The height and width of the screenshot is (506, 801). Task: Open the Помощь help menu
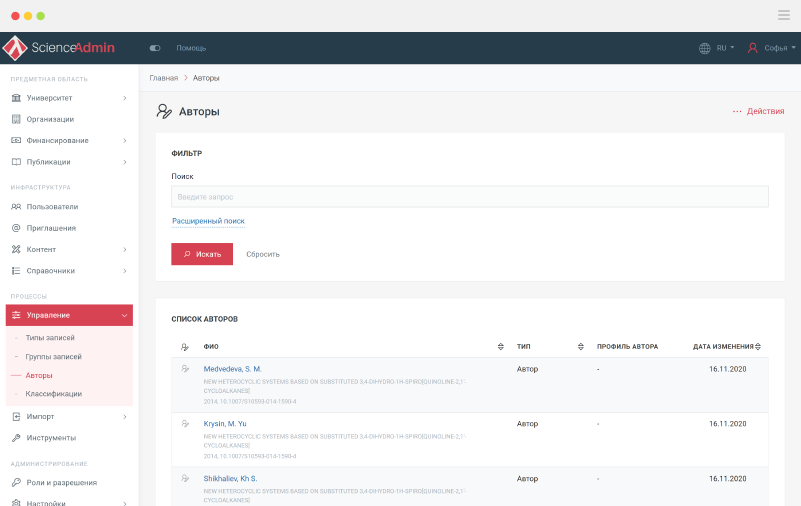191,48
